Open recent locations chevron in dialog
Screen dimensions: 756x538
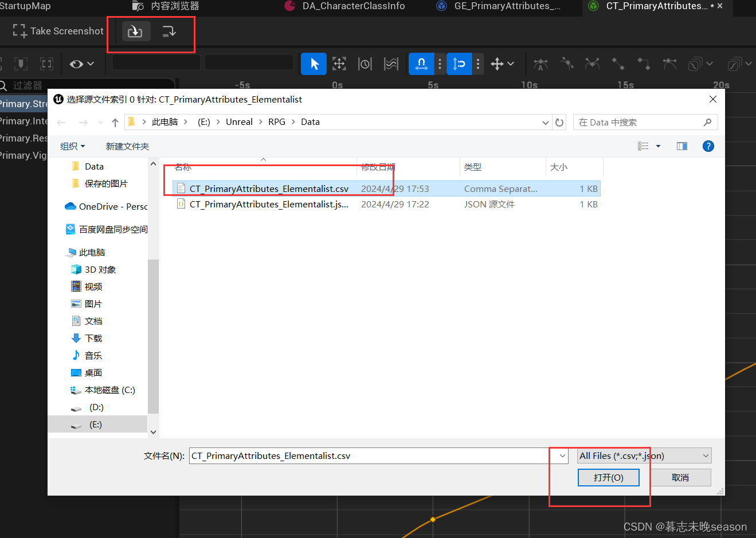[101, 122]
